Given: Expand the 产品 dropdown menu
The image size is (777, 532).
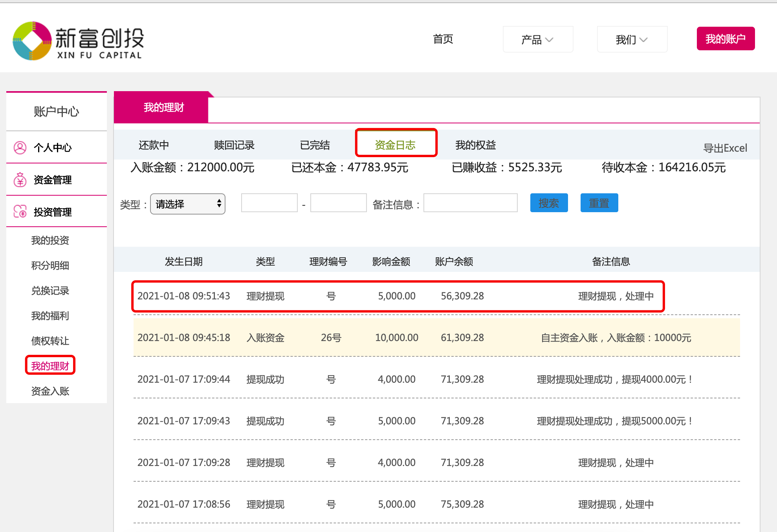Looking at the screenshot, I should pos(538,39).
